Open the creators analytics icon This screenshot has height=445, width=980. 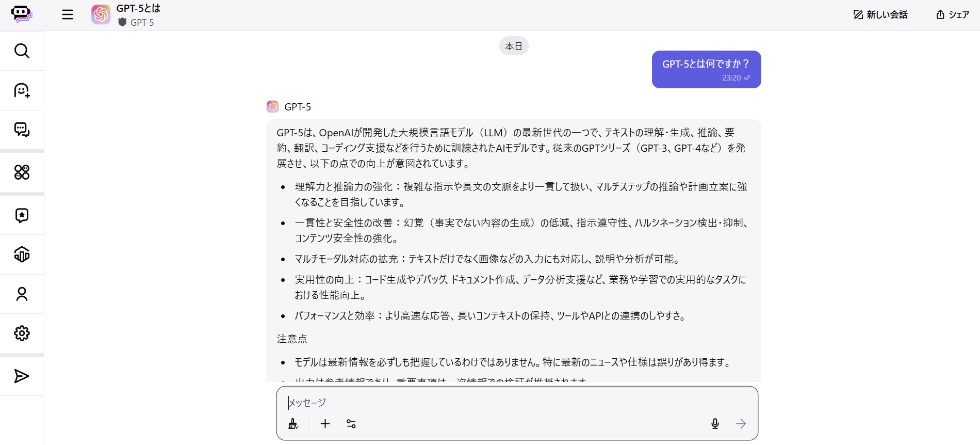tap(22, 255)
